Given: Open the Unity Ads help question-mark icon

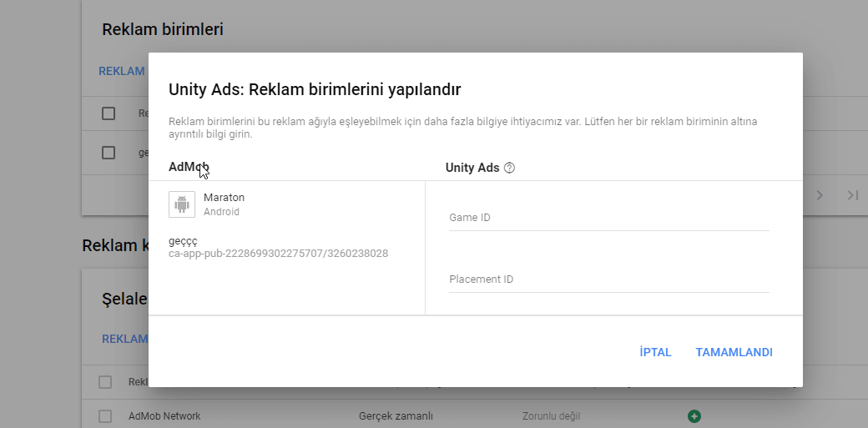Looking at the screenshot, I should [510, 168].
